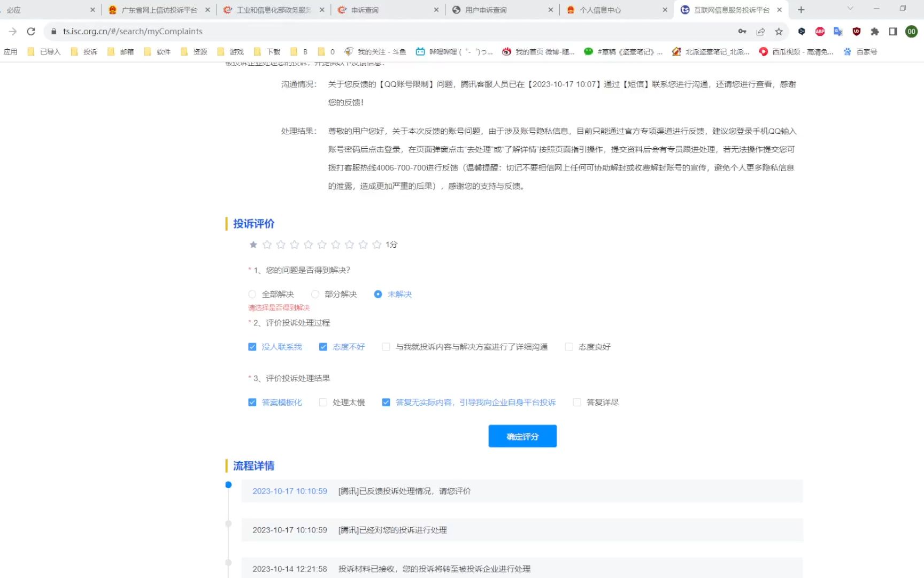924x578 pixels.
Task: Select the 全部解决 radio option
Action: pos(271,294)
